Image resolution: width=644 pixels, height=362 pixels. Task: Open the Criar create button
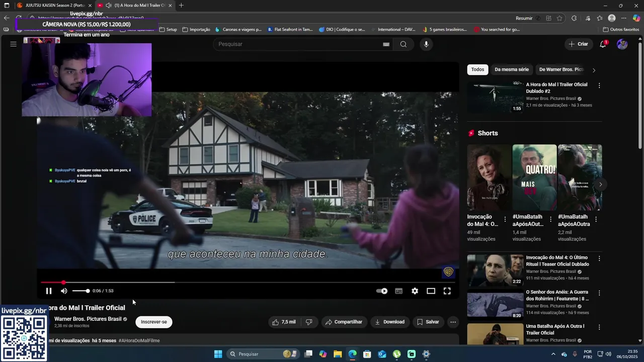pyautogui.click(x=578, y=44)
